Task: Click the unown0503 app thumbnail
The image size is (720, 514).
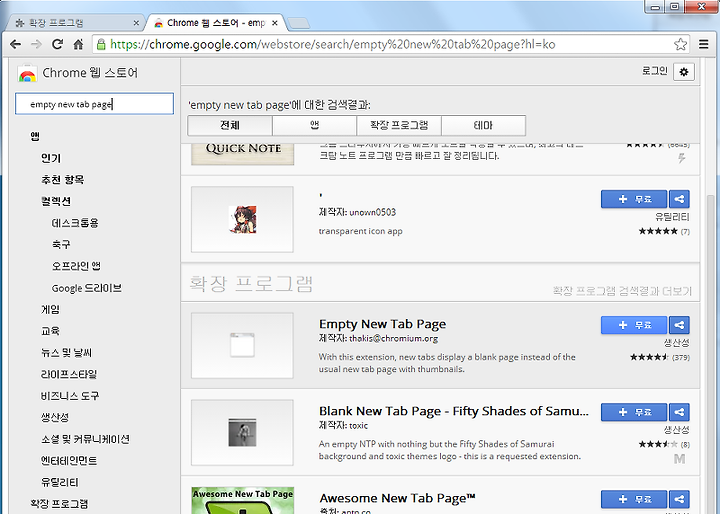Action: coord(242,219)
